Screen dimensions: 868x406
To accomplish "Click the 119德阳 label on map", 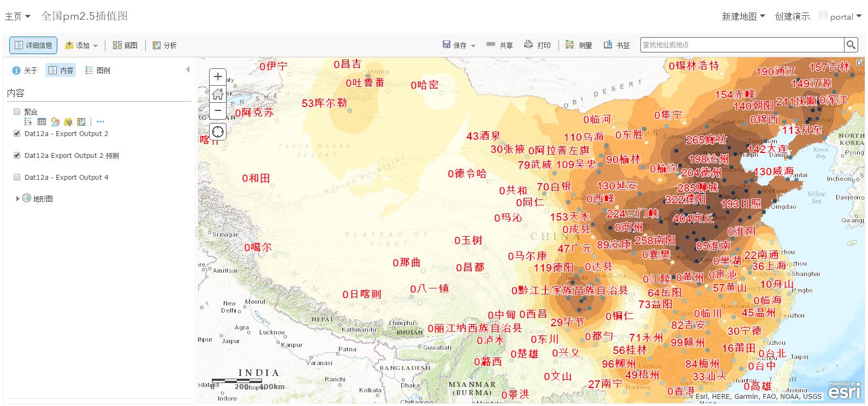I will click(x=554, y=267).
